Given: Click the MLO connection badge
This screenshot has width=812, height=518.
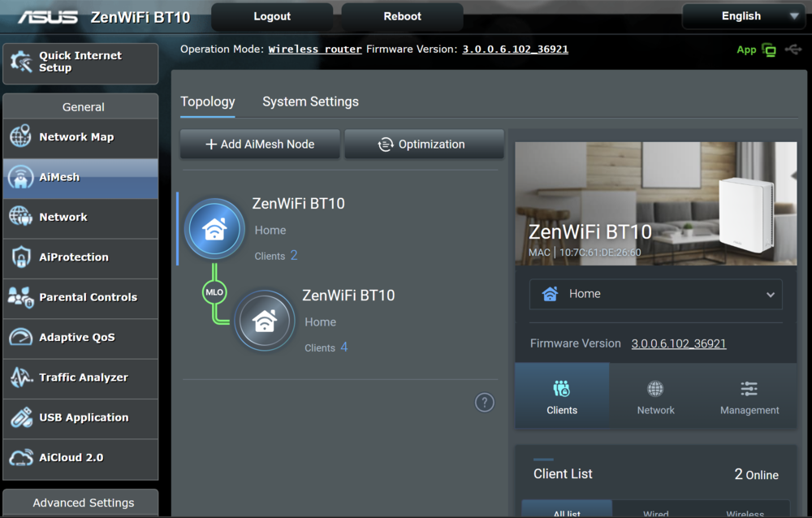Looking at the screenshot, I should tap(214, 292).
